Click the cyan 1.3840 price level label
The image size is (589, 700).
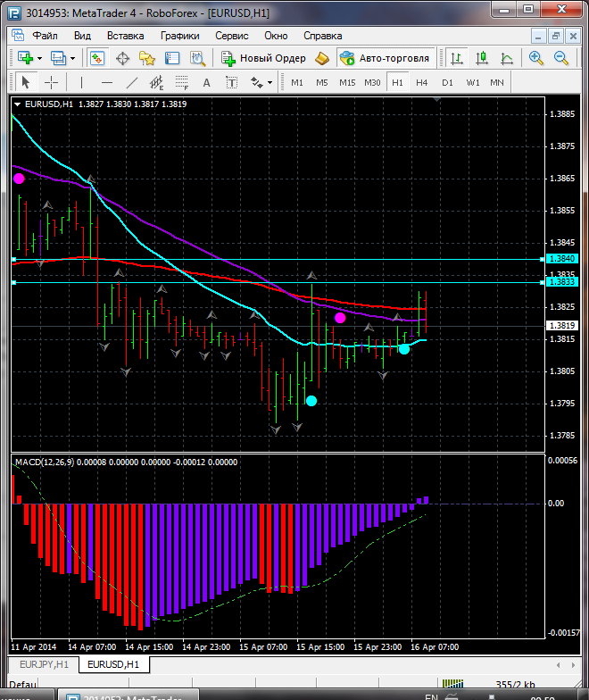coord(562,259)
